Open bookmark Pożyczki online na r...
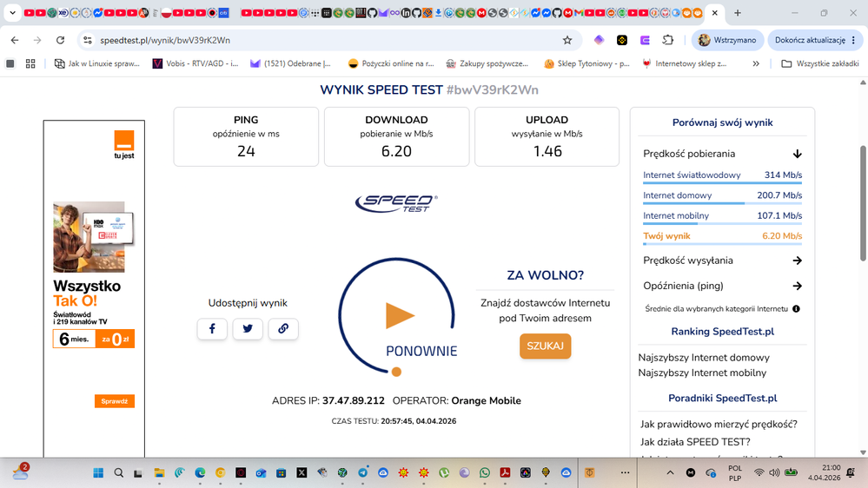The height and width of the screenshot is (488, 868). 391,63
